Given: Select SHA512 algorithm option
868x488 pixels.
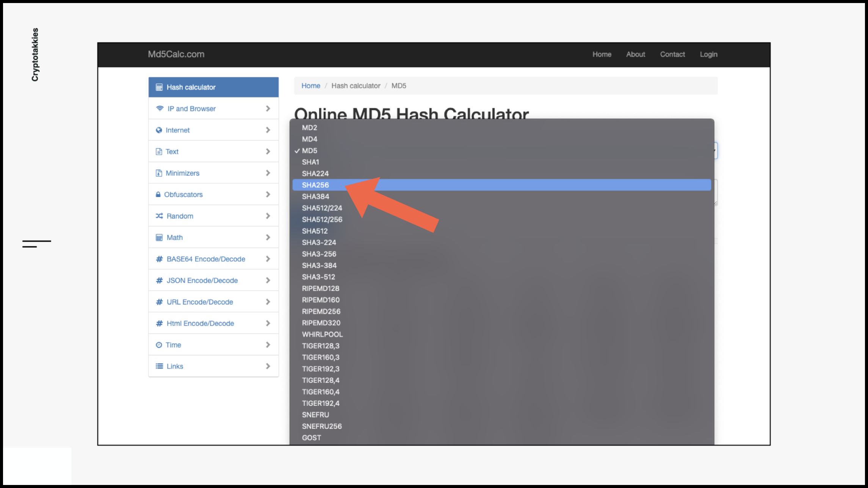Looking at the screenshot, I should pos(314,231).
